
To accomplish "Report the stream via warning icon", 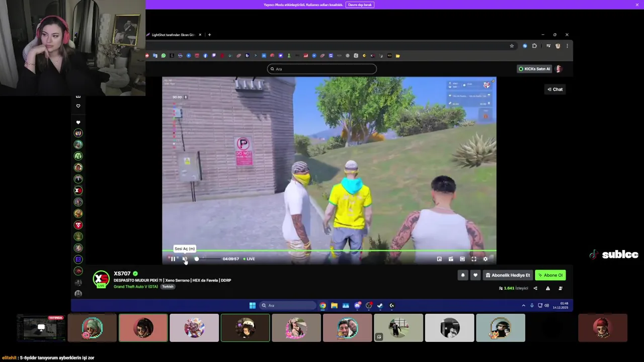I will (548, 288).
